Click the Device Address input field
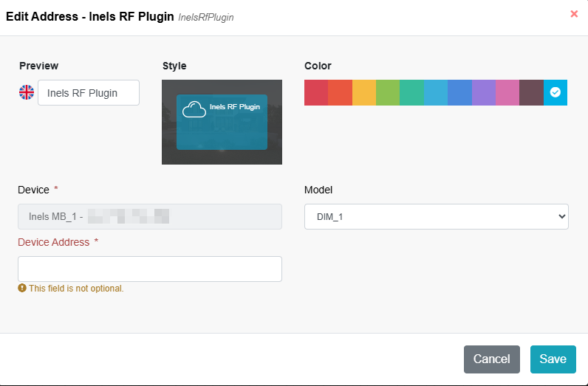This screenshot has width=588, height=386. tap(150, 269)
